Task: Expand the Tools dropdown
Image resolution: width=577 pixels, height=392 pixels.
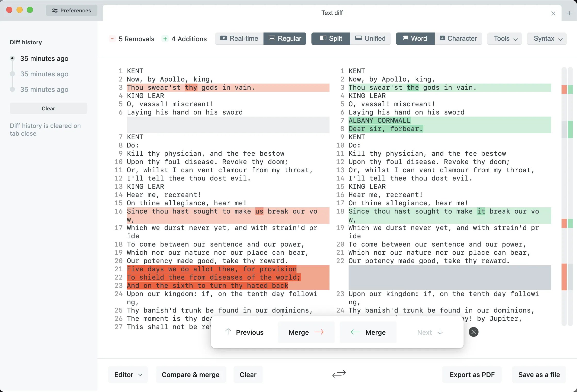Action: [505, 39]
